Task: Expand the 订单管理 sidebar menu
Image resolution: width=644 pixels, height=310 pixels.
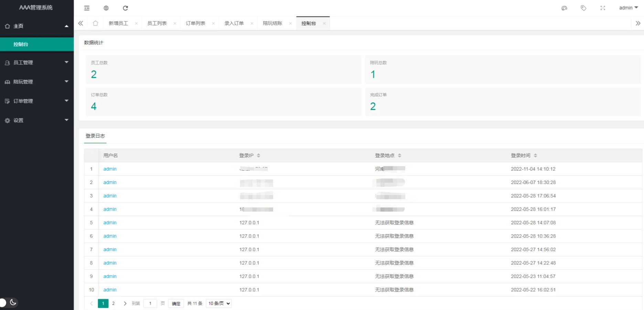Action: (37, 101)
